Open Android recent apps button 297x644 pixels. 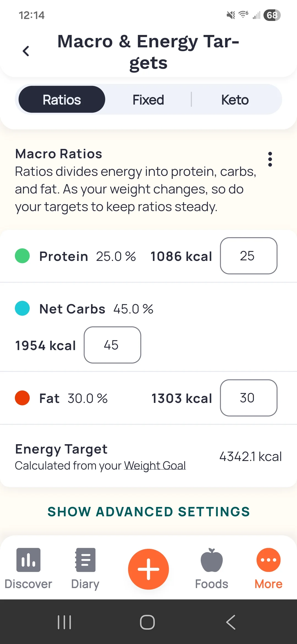[64, 622]
